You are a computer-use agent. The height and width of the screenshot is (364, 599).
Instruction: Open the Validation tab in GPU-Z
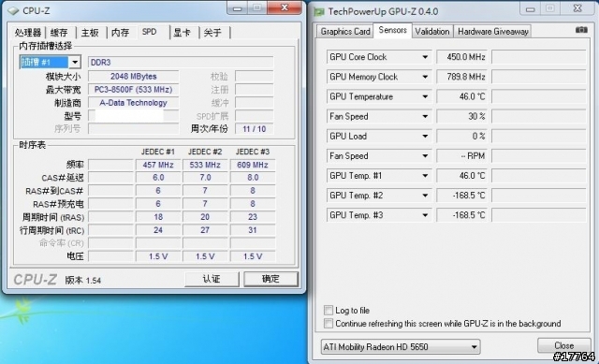click(x=432, y=31)
